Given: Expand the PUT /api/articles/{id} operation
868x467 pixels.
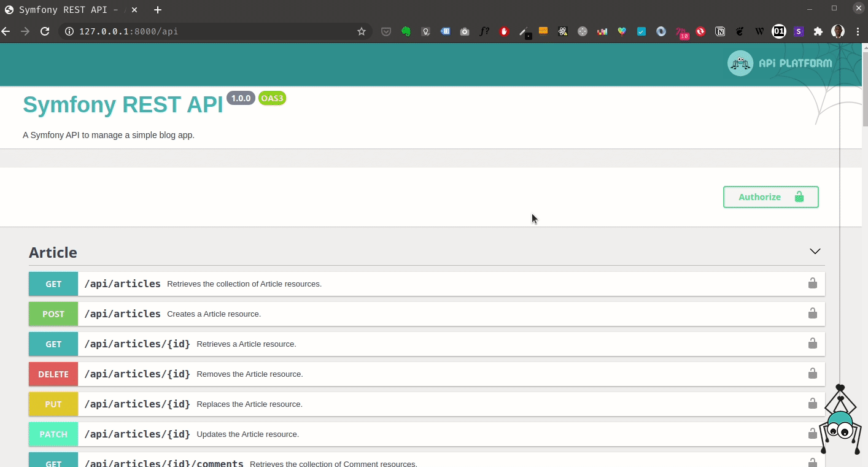Looking at the screenshot, I should click(137, 404).
